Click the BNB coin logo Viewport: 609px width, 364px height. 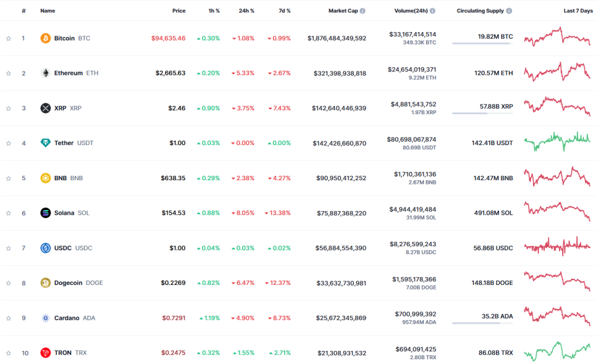[45, 178]
